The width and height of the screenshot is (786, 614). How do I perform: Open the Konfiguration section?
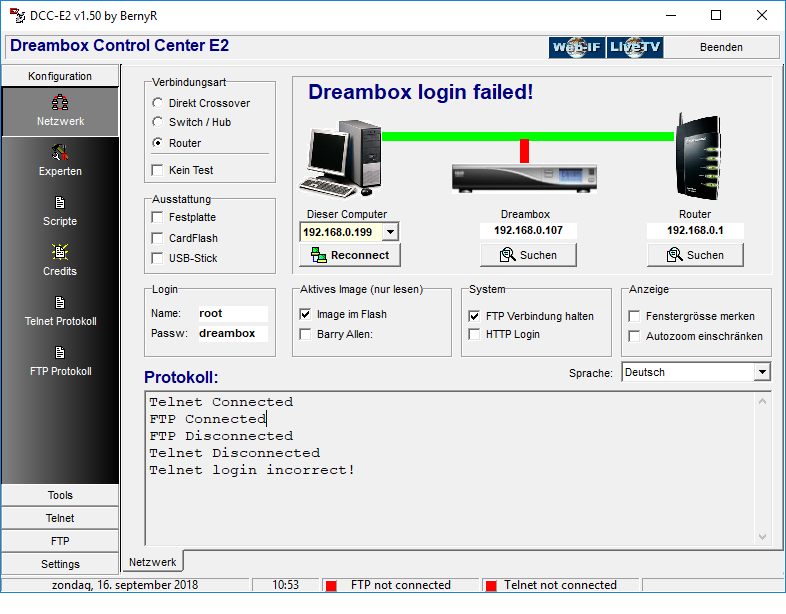point(60,76)
